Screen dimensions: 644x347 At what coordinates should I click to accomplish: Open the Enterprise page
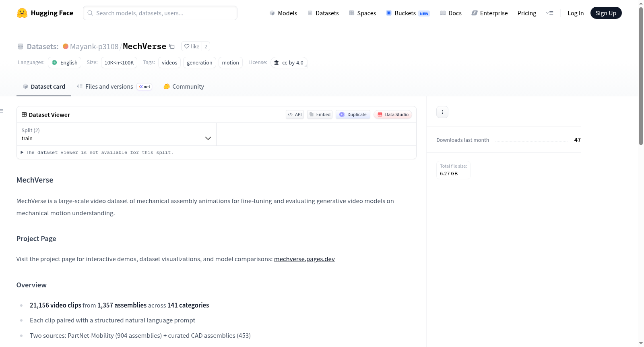coord(489,13)
